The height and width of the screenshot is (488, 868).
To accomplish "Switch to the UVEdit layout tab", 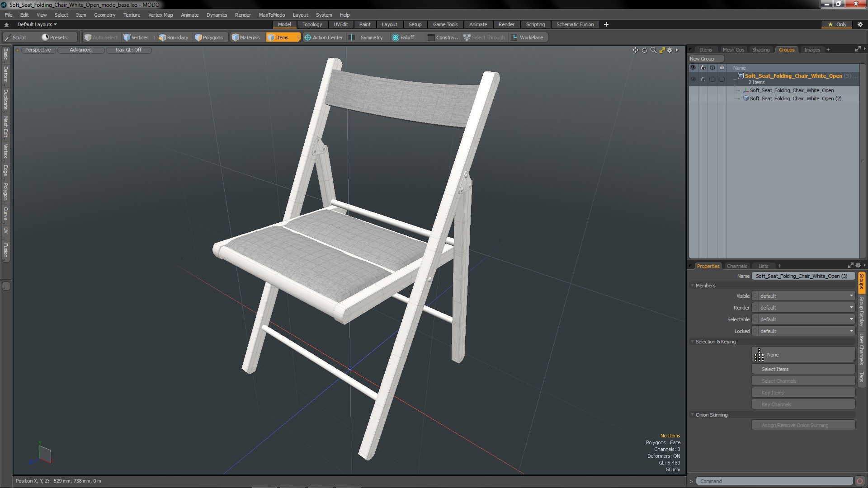I will [340, 24].
